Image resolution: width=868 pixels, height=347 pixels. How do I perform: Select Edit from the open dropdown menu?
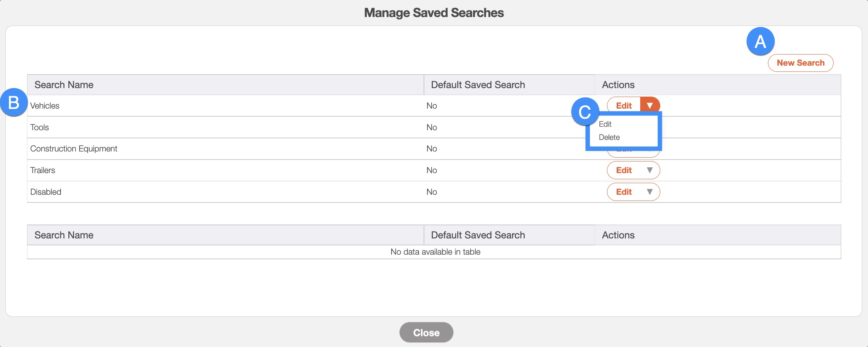(605, 124)
